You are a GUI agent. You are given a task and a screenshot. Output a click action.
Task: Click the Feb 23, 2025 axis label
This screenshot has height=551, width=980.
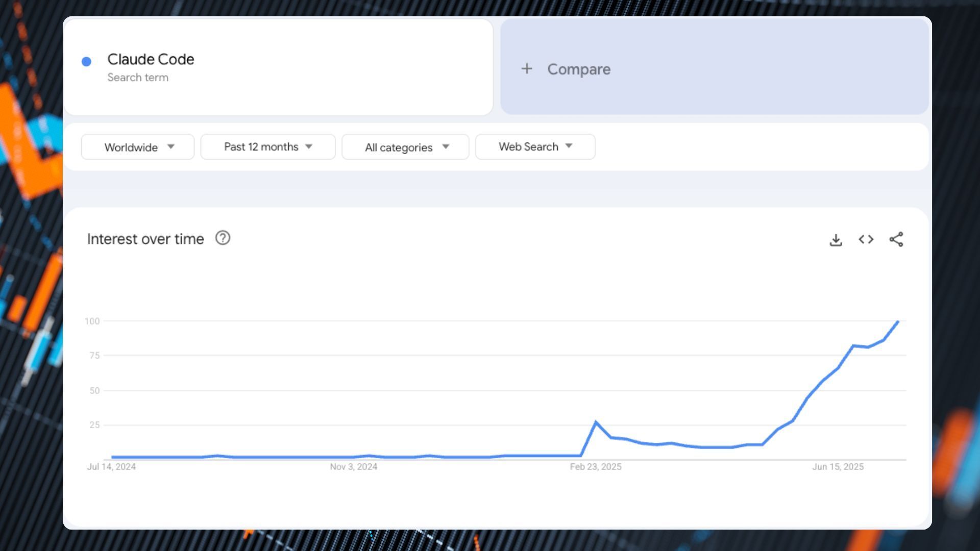coord(596,467)
